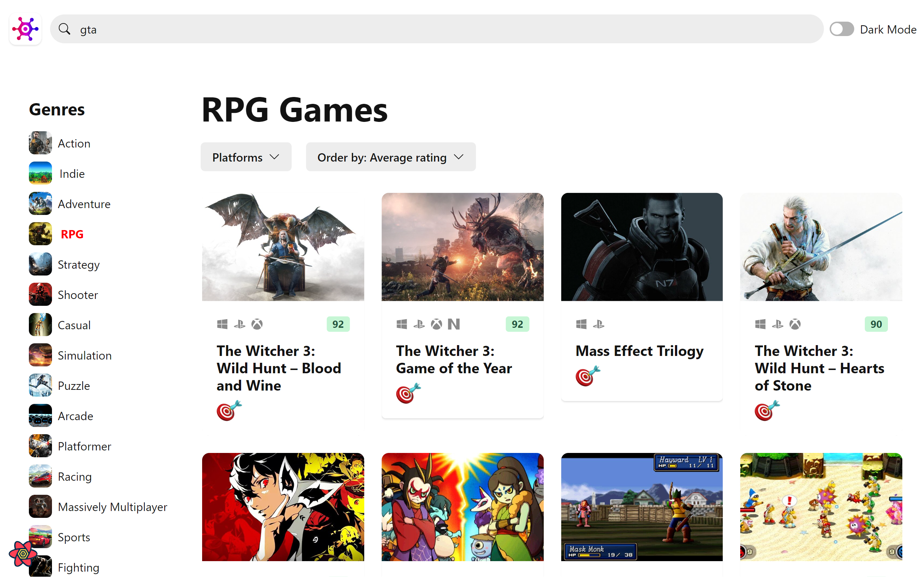This screenshot has width=924, height=577.
Task: Open The Witcher 3: Game of the Year title
Action: click(x=454, y=360)
